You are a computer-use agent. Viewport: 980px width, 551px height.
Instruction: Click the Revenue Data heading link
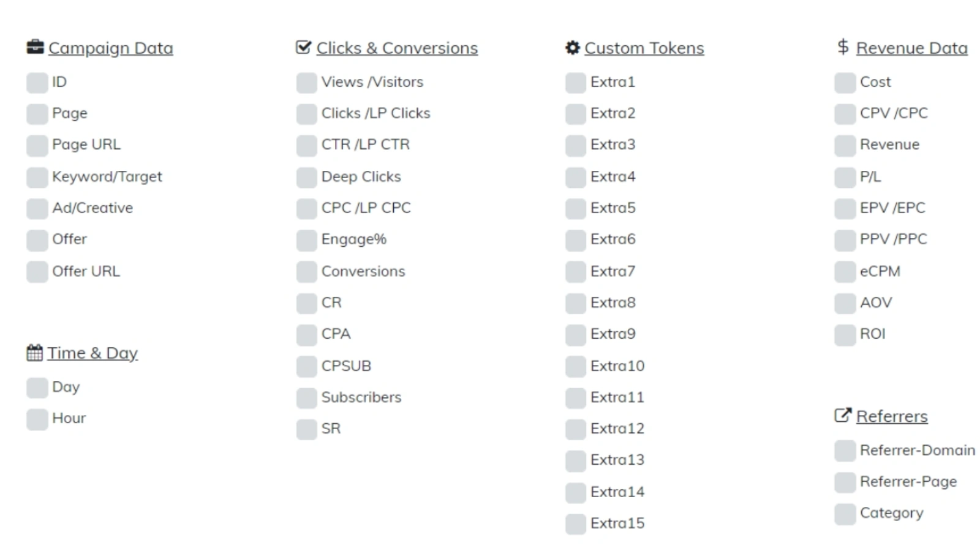click(911, 48)
